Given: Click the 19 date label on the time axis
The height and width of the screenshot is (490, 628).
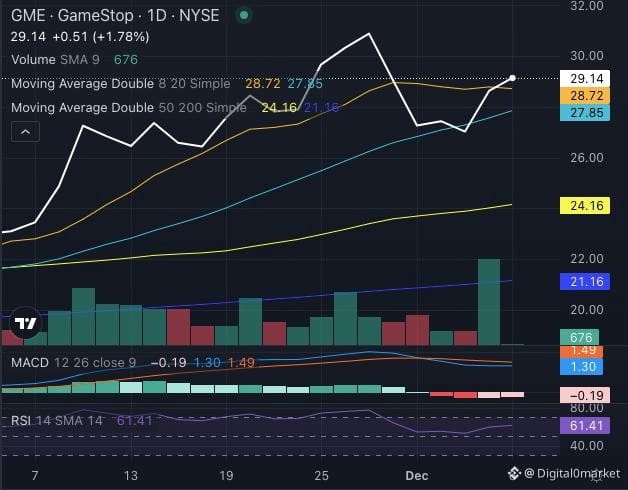Looking at the screenshot, I should click(226, 476).
